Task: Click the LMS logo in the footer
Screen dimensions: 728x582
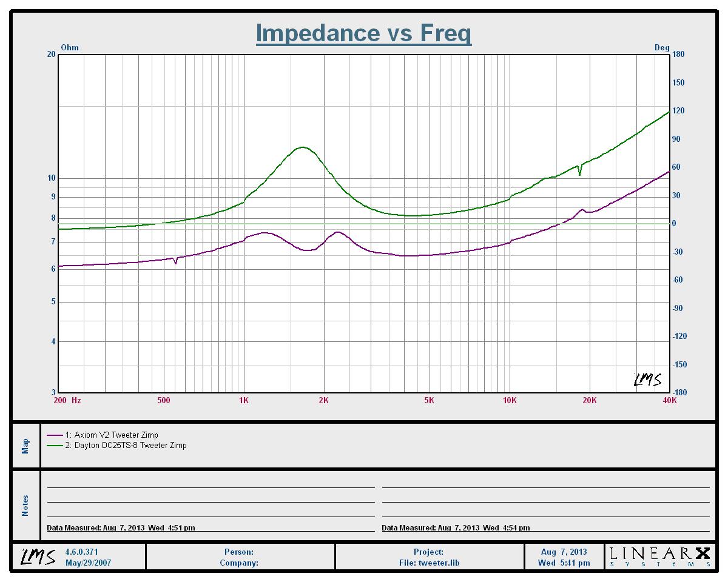Action: coord(36,557)
